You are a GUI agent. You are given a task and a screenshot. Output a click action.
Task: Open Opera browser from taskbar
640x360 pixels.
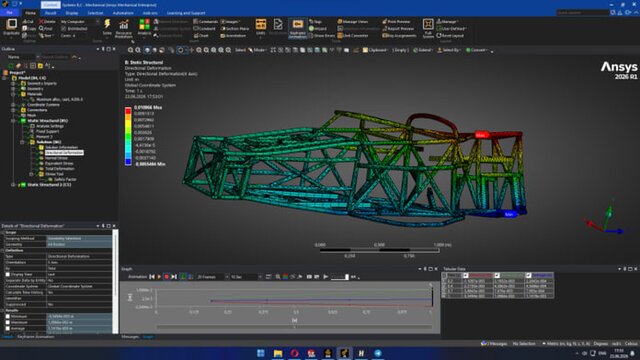[295, 353]
